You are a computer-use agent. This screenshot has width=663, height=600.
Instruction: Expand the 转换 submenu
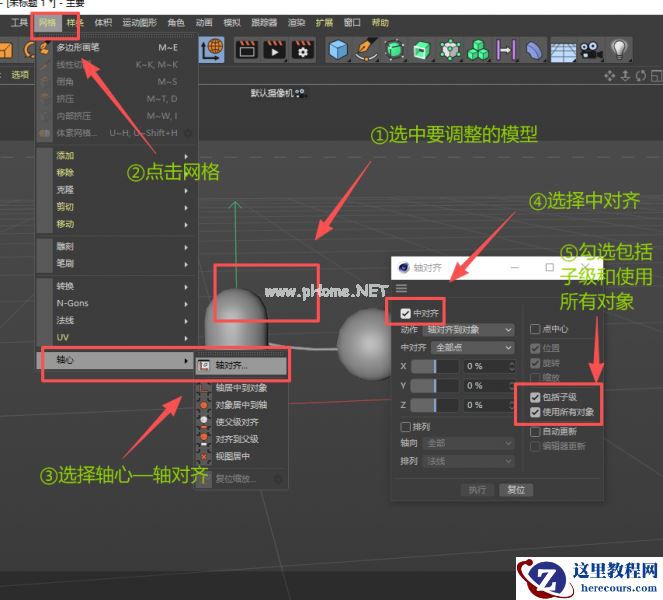tap(115, 286)
